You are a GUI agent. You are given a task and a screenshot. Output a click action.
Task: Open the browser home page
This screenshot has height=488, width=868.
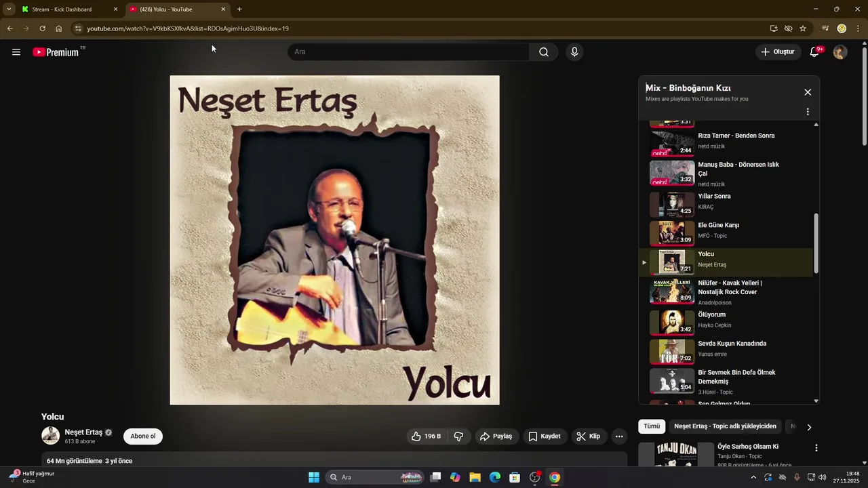58,28
